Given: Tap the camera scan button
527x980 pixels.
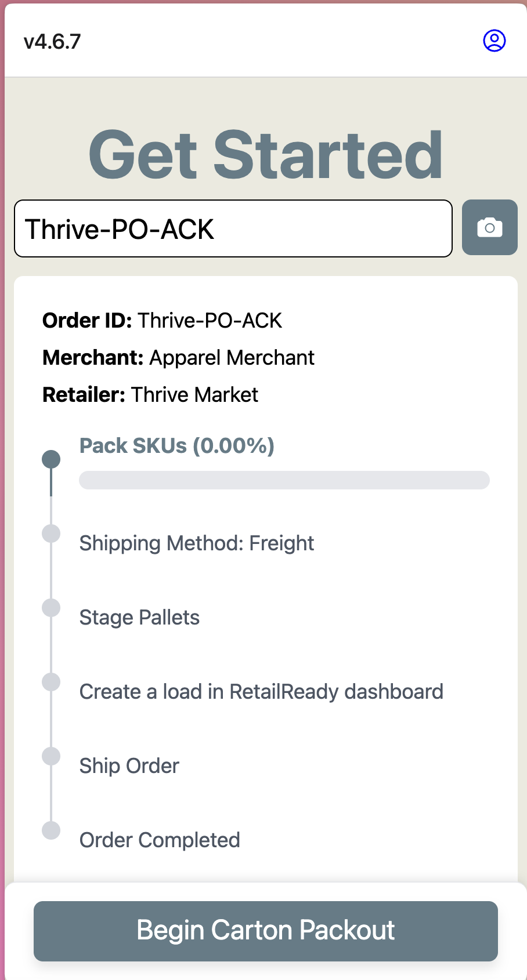Looking at the screenshot, I should pyautogui.click(x=490, y=227).
